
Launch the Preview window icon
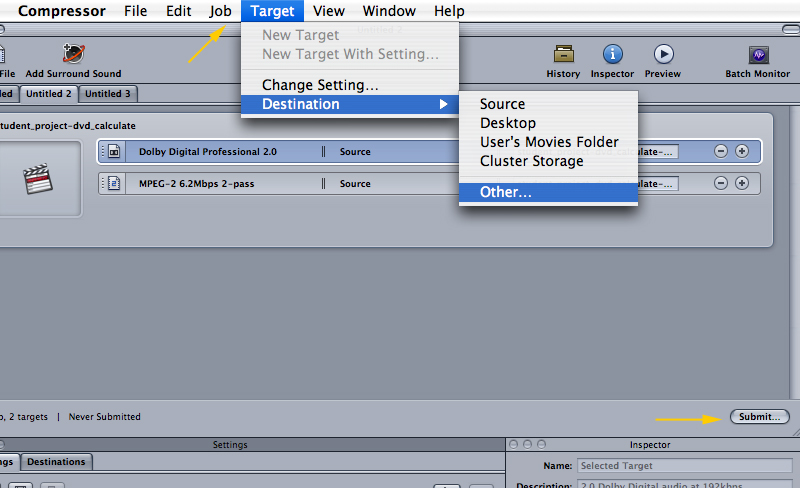point(663,54)
